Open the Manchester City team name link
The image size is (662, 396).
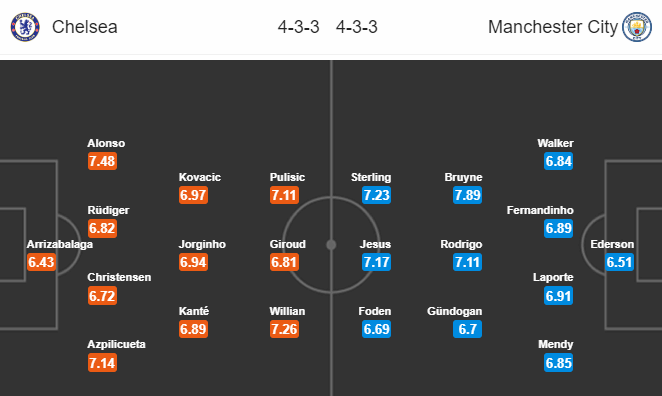[553, 27]
